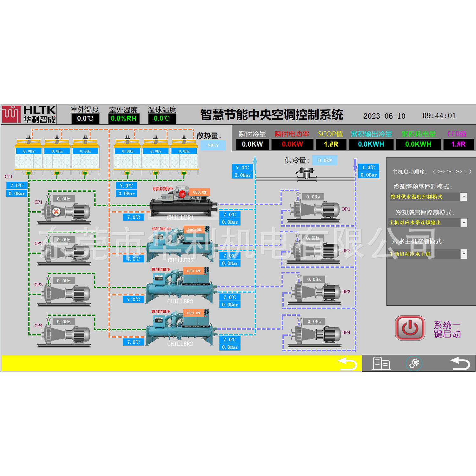Image resolution: width=476 pixels, height=476 pixels.
Task: Click the 累积输出冷量 0.0KWH readout
Action: (x=371, y=144)
